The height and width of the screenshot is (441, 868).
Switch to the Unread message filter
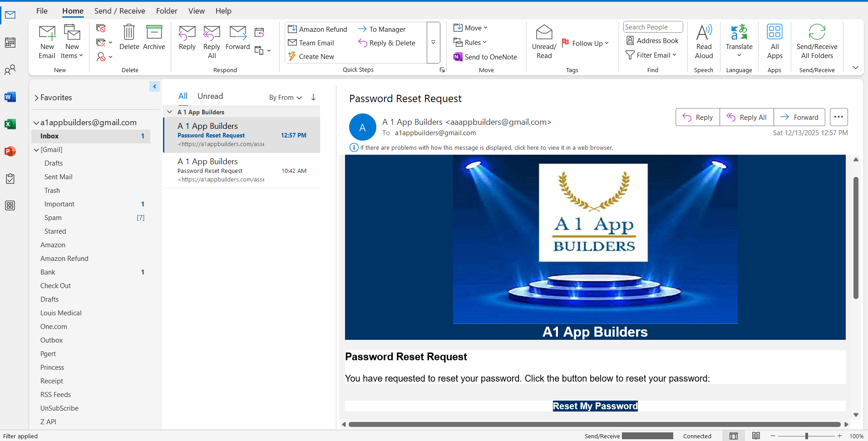click(x=210, y=96)
